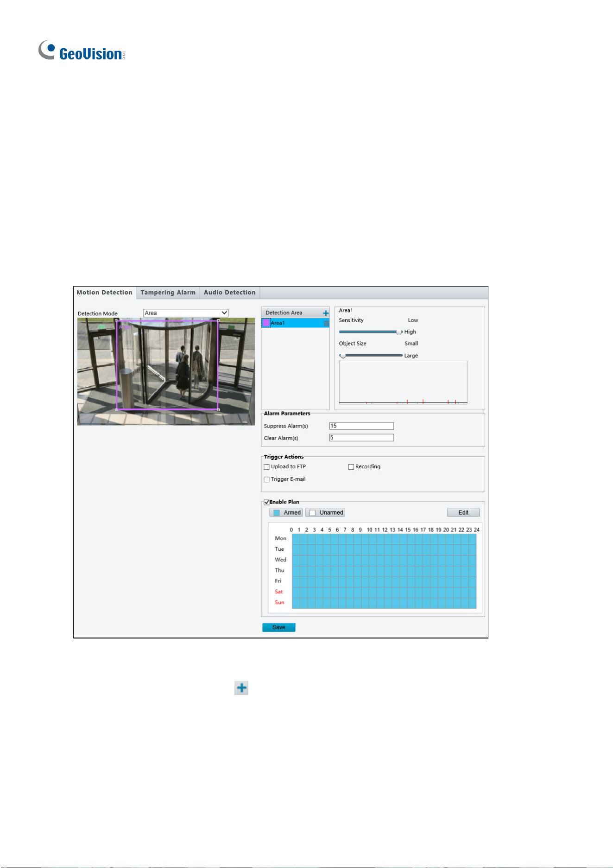
Task: Click the hour 24 column header
Action: (476, 530)
